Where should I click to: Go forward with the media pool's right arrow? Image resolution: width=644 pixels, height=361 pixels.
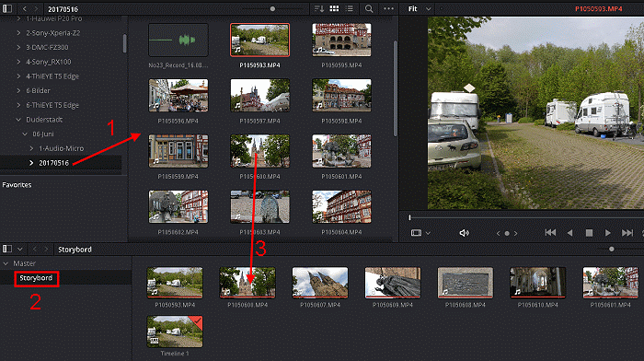(46, 250)
